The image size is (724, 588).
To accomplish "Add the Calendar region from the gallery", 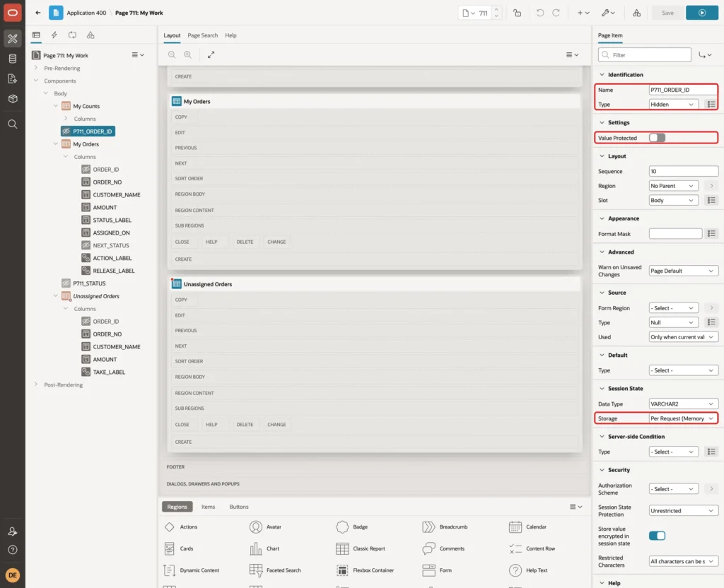I will point(527,527).
